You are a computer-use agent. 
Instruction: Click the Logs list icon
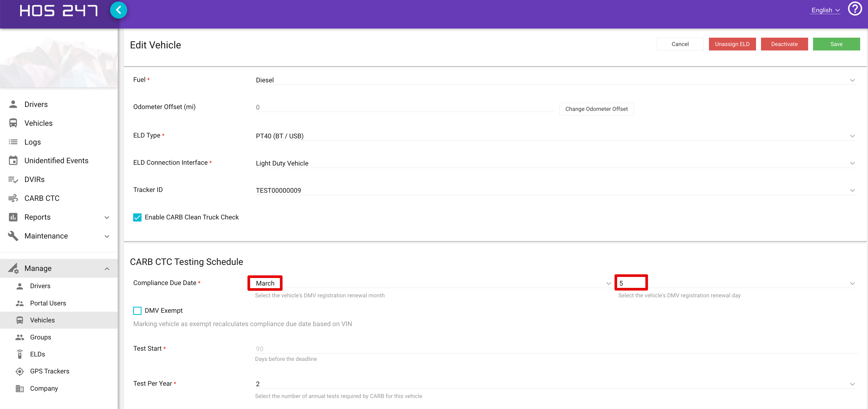[13, 142]
